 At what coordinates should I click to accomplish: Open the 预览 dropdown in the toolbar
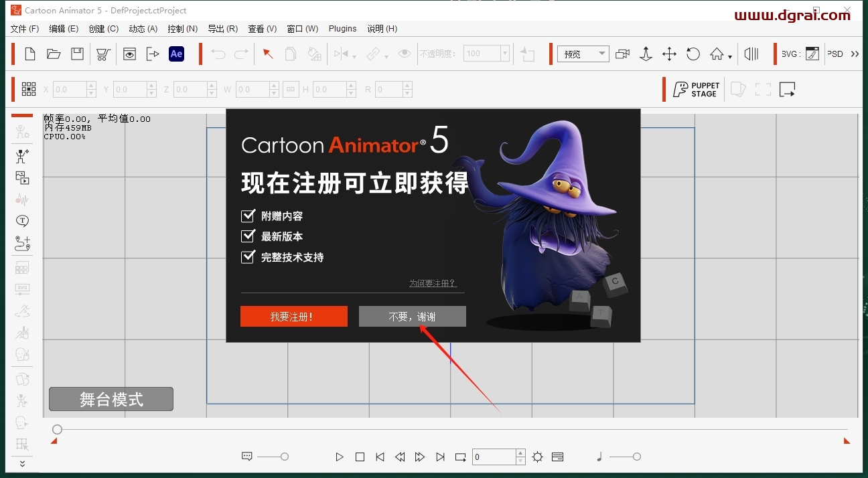[583, 54]
